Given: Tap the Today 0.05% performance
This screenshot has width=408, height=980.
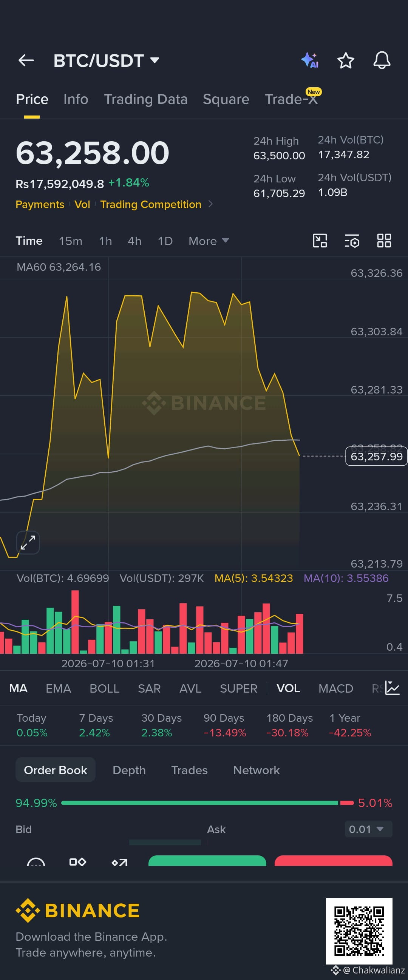Looking at the screenshot, I should tap(32, 725).
